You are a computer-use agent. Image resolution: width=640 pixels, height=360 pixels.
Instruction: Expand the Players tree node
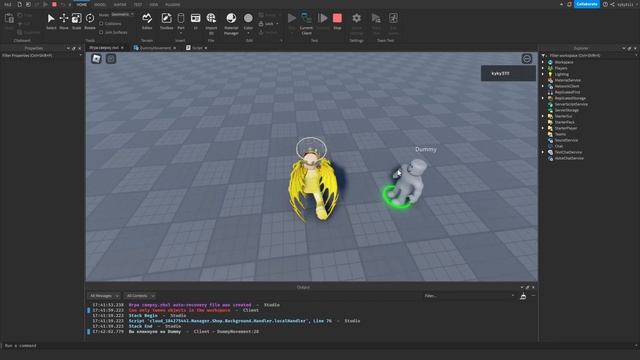coord(543,68)
